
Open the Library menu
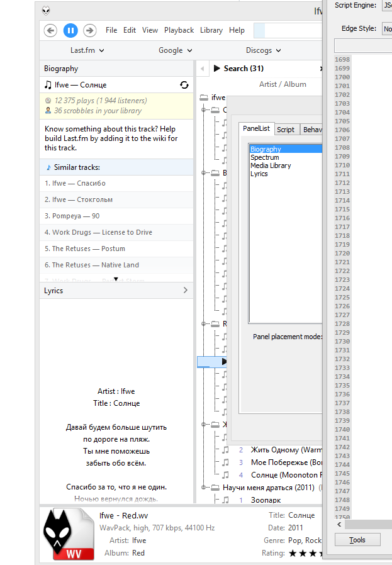(211, 30)
